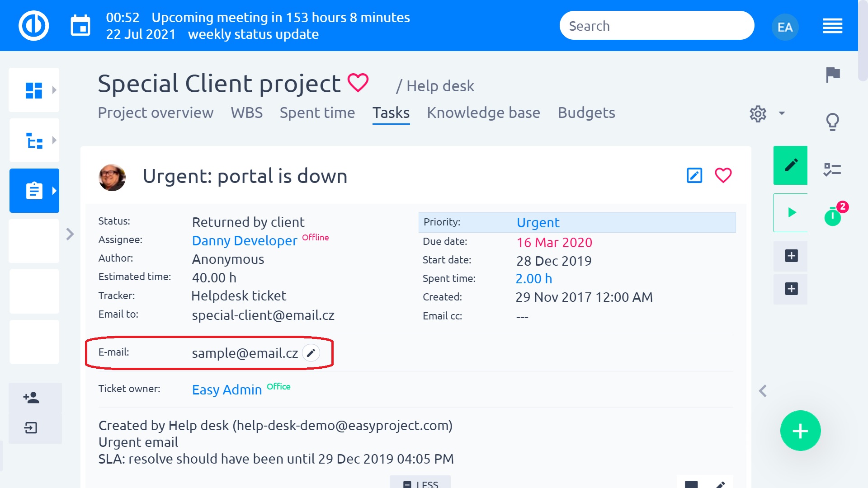This screenshot has height=488, width=868.
Task: Toggle favorite heart next to project title
Action: [358, 83]
